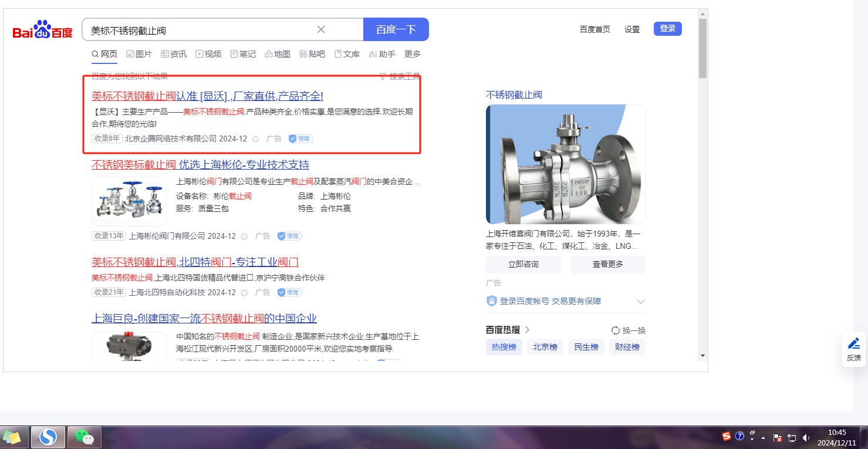
Task: Switch to the 视频 tab
Action: tap(208, 54)
